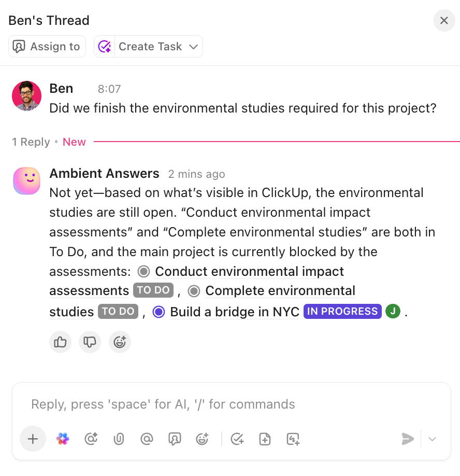The height and width of the screenshot is (476, 460).
Task: Insert an emoji using the smiley-plus icon
Action: [x=202, y=439]
